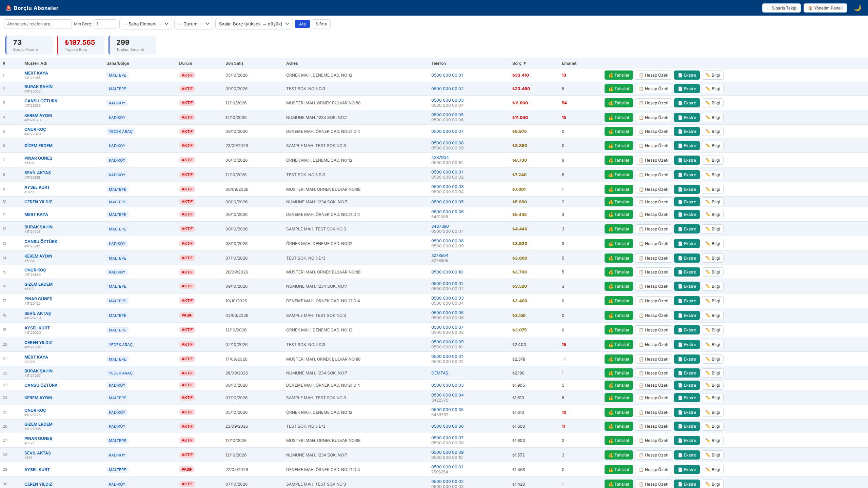
Task: Open Ekstre for CANSU ÖZTÜRK ₺11.800 row
Action: [x=687, y=103]
